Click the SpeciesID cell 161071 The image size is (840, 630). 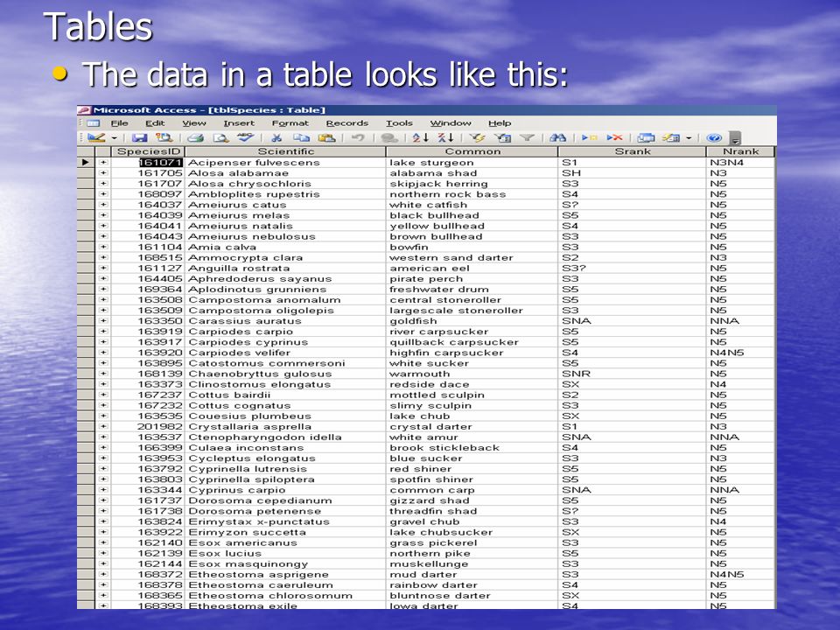pyautogui.click(x=148, y=163)
